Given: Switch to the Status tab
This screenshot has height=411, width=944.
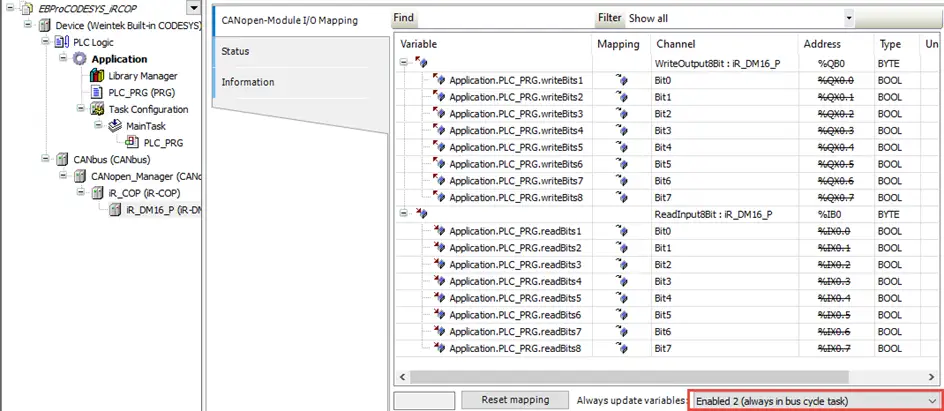Looking at the screenshot, I should point(235,51).
